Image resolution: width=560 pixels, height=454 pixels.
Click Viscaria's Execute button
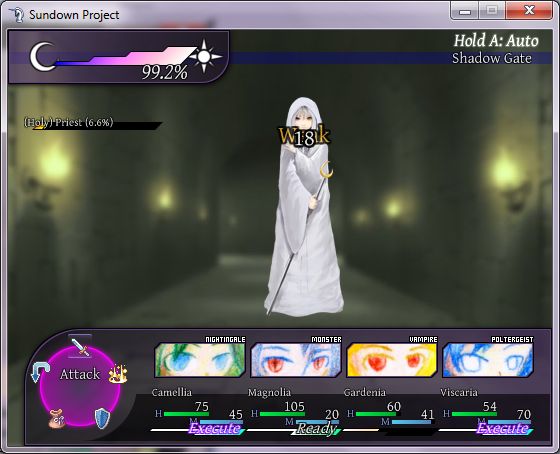(503, 428)
